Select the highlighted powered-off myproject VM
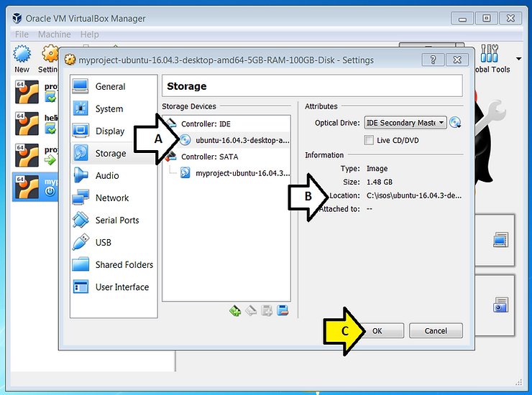 [36, 187]
